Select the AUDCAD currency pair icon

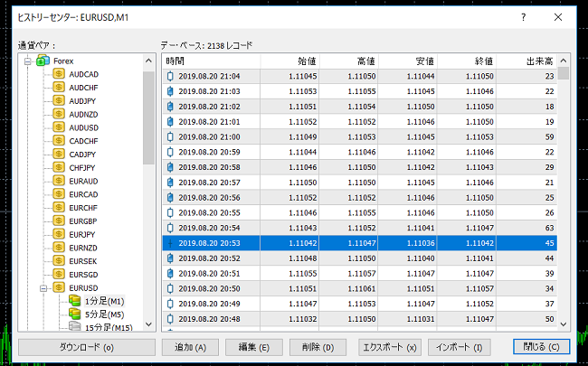coord(59,73)
